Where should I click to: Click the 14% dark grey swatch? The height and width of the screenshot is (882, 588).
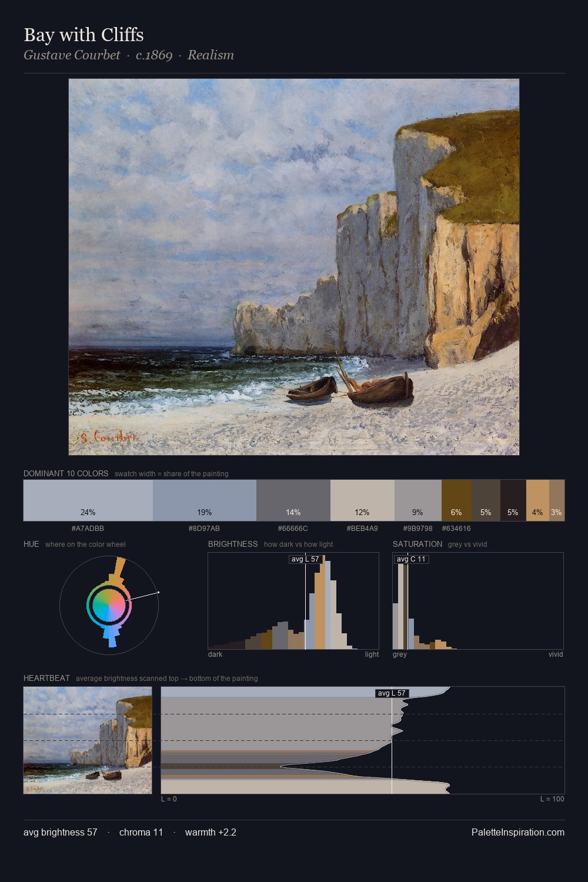tap(293, 500)
